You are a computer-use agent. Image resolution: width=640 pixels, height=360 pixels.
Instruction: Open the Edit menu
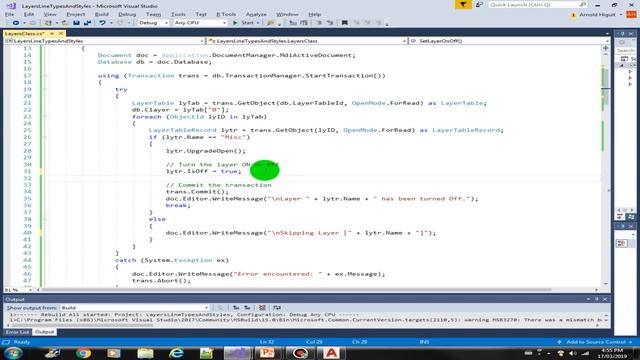pos(29,14)
